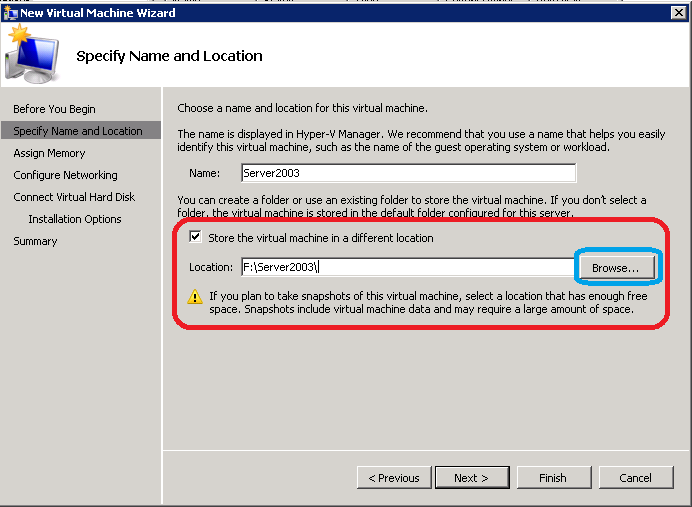
Task: Click the Finish button
Action: point(552,478)
